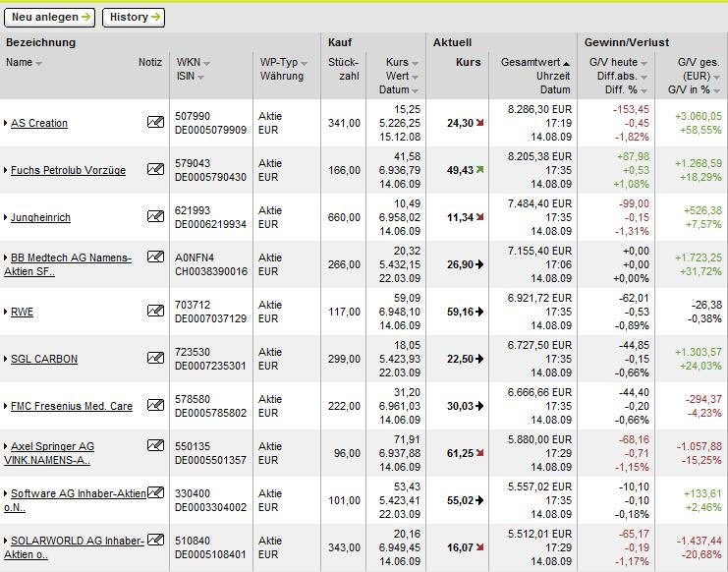The image size is (728, 572).
Task: Open the Jungheinrich stock link
Action: point(40,217)
